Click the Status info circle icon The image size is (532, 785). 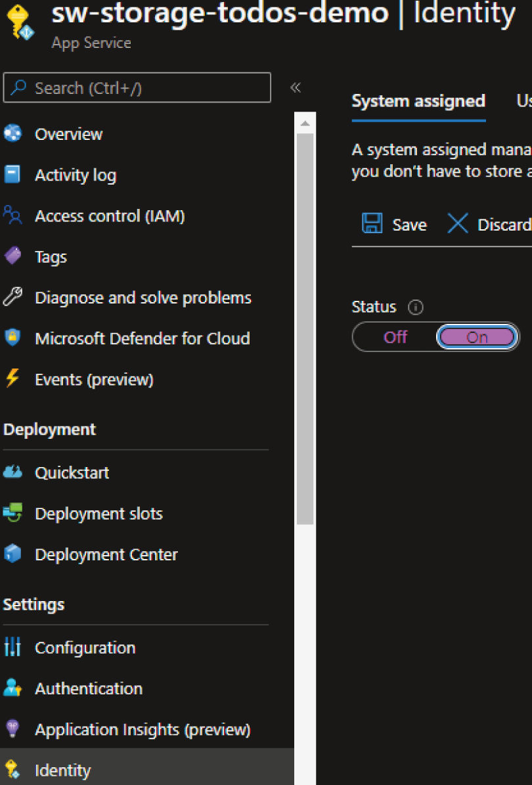point(415,307)
